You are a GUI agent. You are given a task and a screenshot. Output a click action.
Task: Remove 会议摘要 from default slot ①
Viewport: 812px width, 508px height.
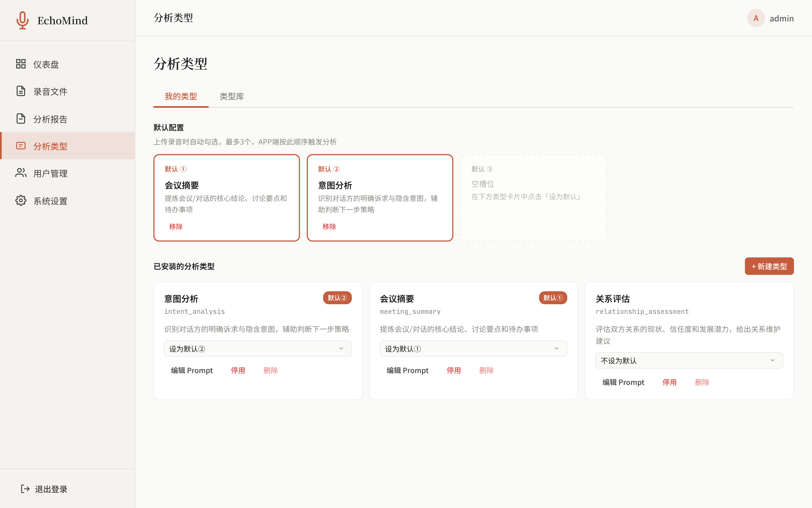[176, 226]
